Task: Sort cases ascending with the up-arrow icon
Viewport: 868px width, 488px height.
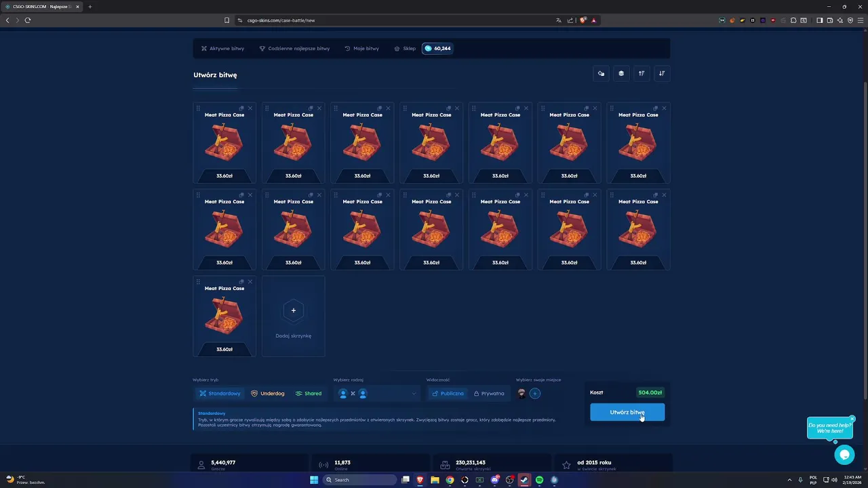Action: tap(642, 73)
